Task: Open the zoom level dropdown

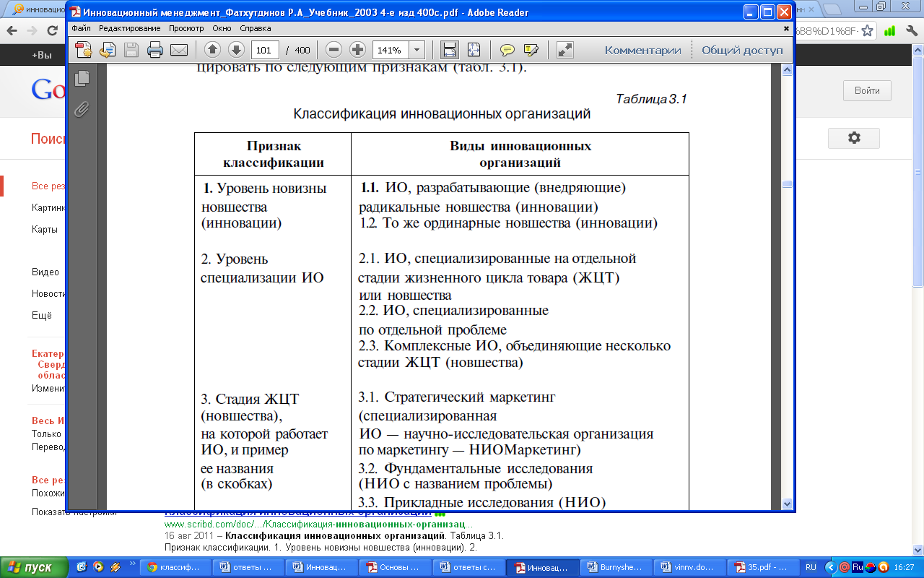Action: 417,50
